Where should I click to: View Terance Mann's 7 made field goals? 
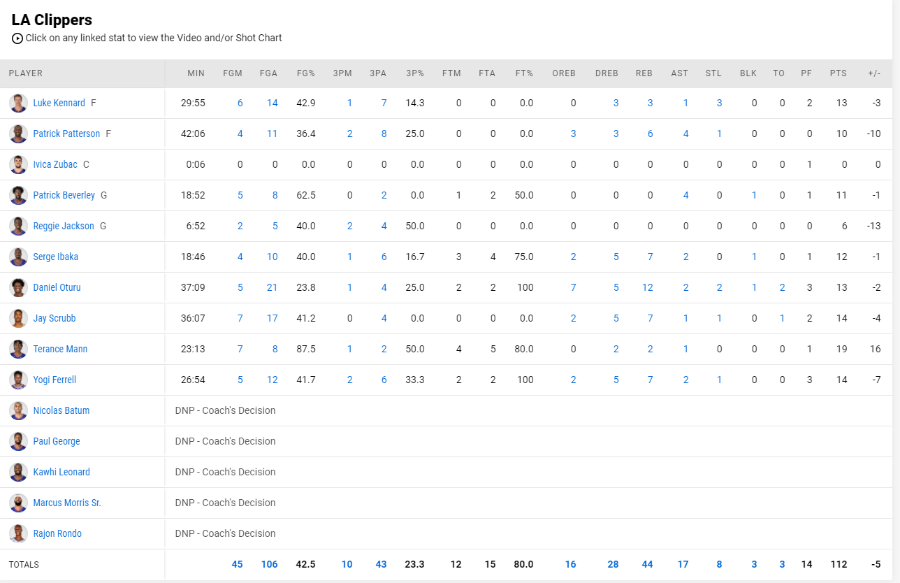[240, 349]
